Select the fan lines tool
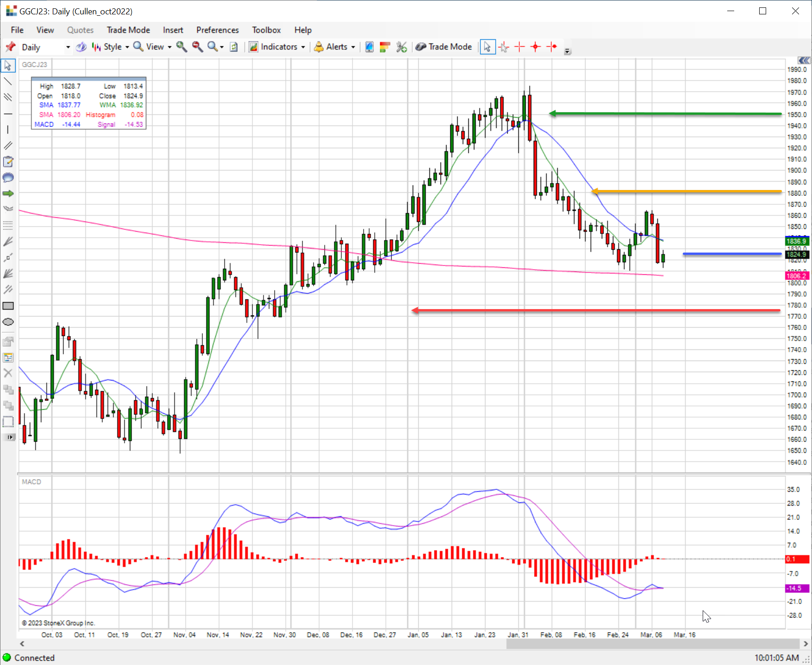This screenshot has height=665, width=812. 8,241
